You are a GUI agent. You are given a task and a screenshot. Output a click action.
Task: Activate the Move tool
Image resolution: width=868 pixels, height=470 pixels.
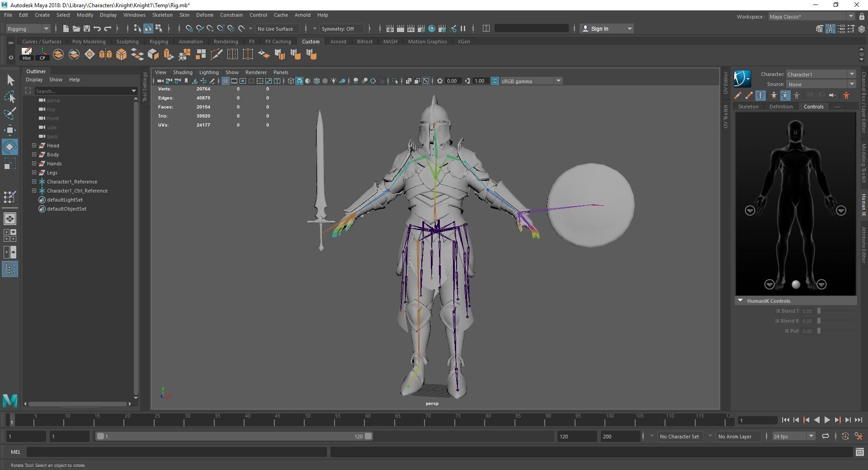click(10, 130)
